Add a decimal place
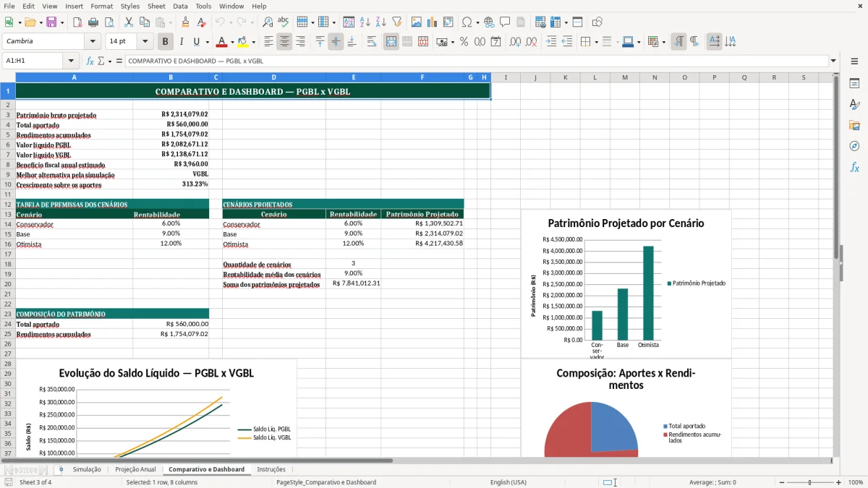The height and width of the screenshot is (488, 868). (x=515, y=42)
